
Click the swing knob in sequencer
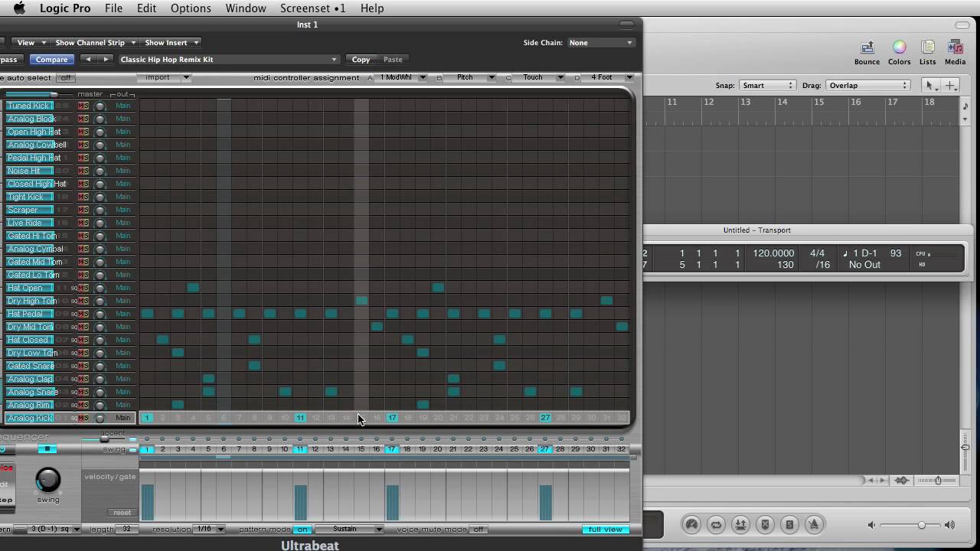tap(47, 480)
